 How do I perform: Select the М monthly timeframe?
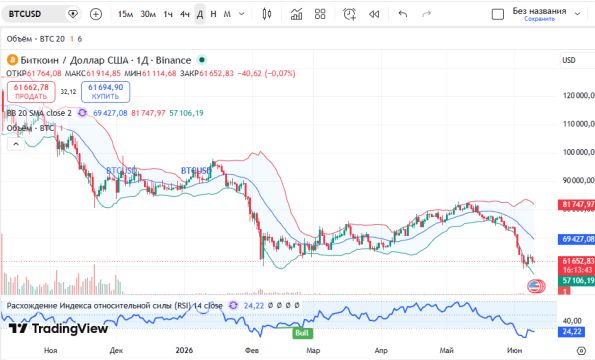point(227,14)
